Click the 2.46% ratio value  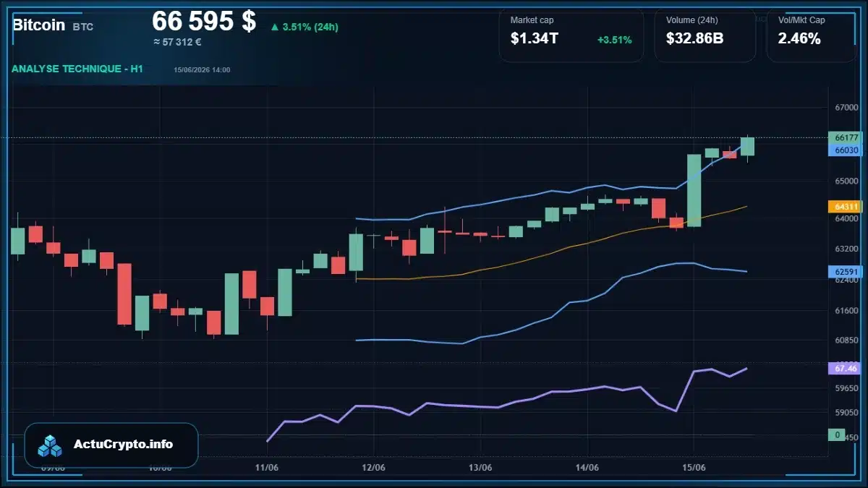[x=799, y=39]
